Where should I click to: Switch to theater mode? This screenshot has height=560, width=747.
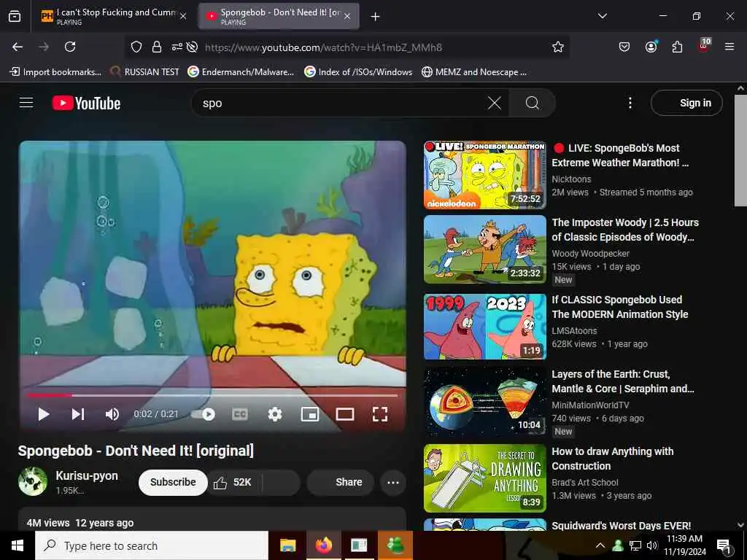(x=345, y=414)
